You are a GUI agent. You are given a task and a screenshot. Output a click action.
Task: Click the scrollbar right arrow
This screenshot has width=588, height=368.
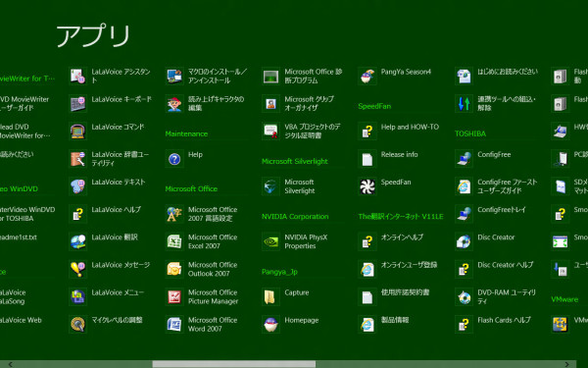567,364
